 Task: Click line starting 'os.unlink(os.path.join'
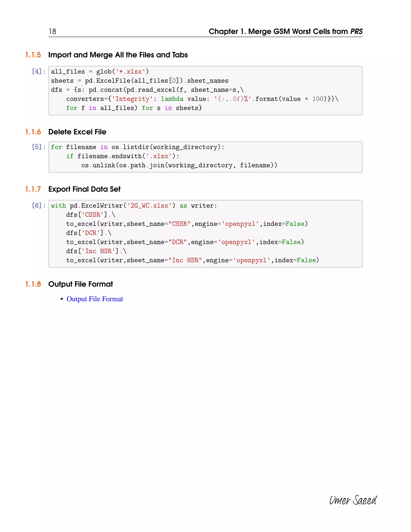pos(179,165)
